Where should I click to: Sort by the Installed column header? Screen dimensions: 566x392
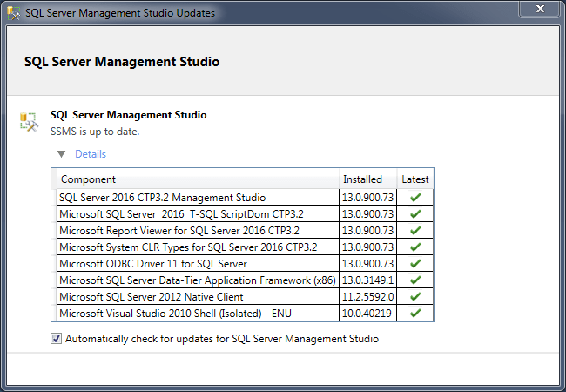[x=367, y=179]
